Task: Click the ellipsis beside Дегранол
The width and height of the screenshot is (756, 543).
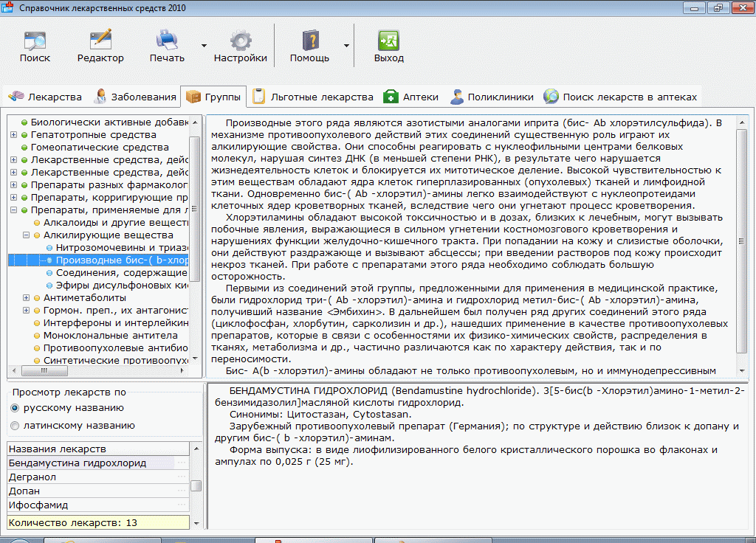Action: [182, 477]
